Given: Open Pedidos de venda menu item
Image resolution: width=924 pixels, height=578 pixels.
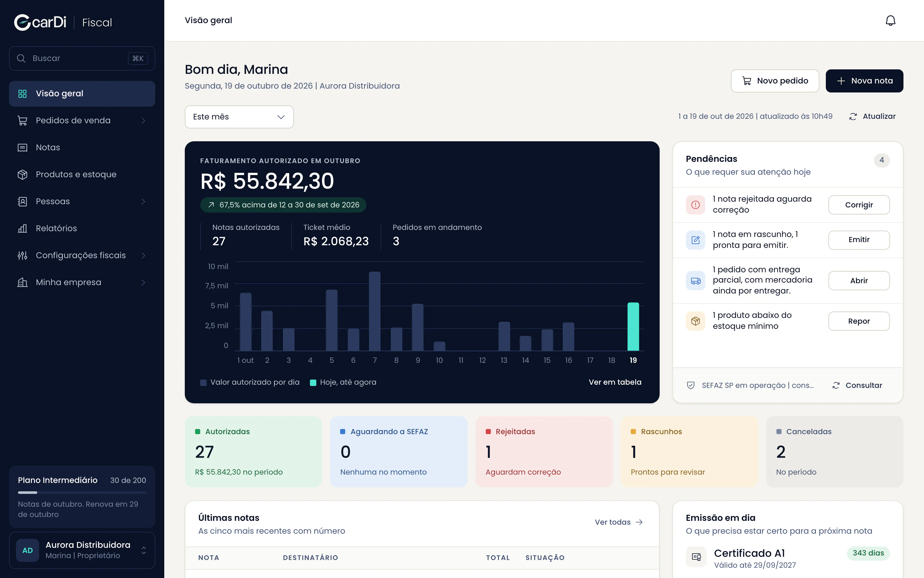Looking at the screenshot, I should pos(82,120).
